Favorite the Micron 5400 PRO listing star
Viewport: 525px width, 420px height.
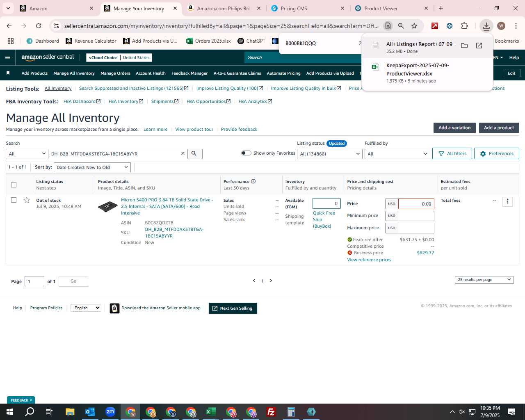coord(27,200)
